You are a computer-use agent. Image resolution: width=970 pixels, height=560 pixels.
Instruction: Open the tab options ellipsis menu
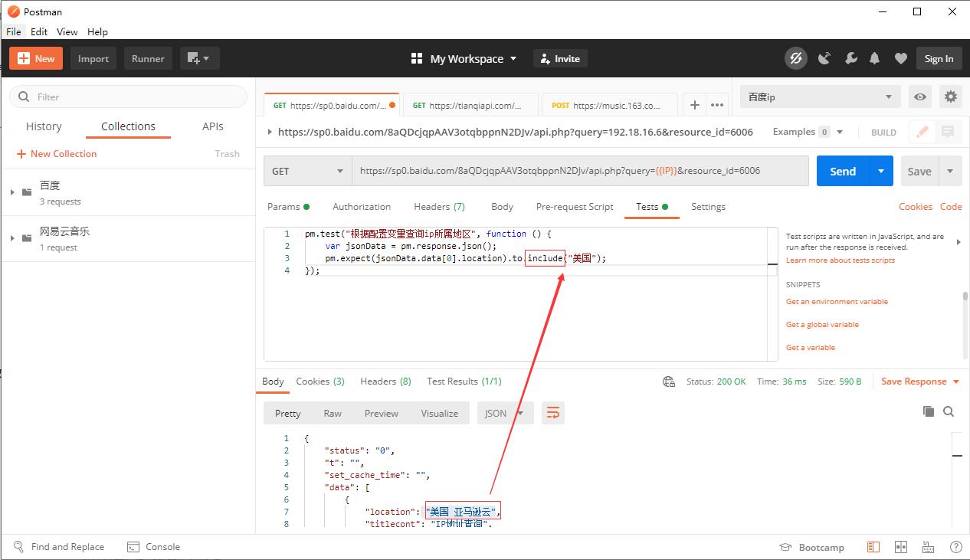[x=717, y=105]
